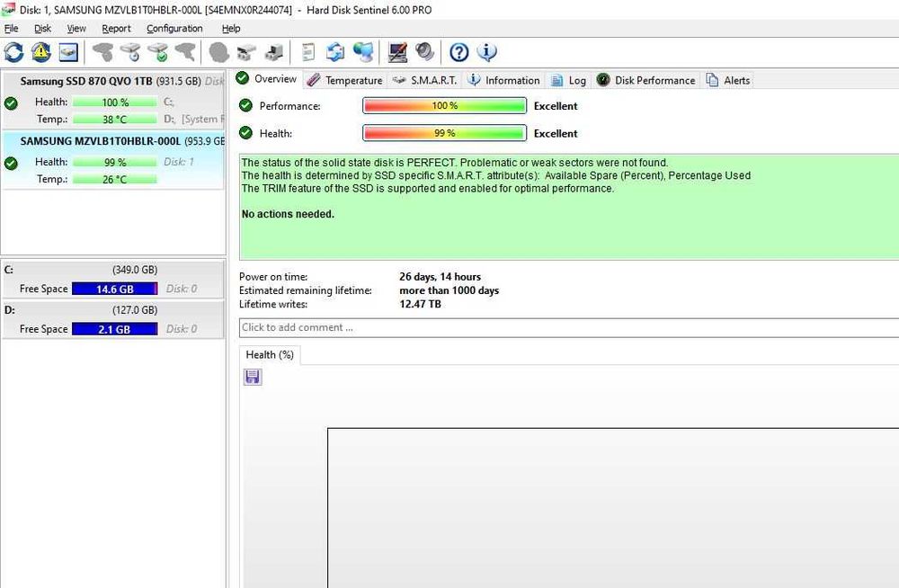The width and height of the screenshot is (899, 588).
Task: Click the 'Excellent' rating next to Performance
Action: (x=556, y=105)
